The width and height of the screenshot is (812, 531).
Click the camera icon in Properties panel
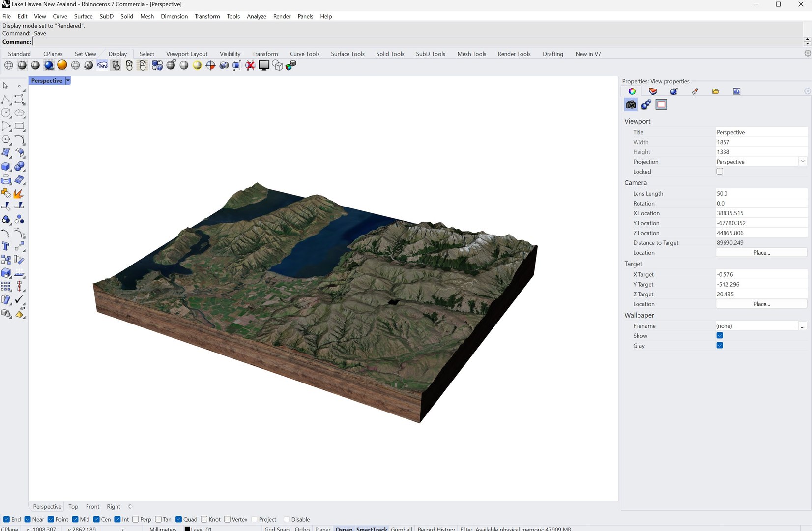631,104
